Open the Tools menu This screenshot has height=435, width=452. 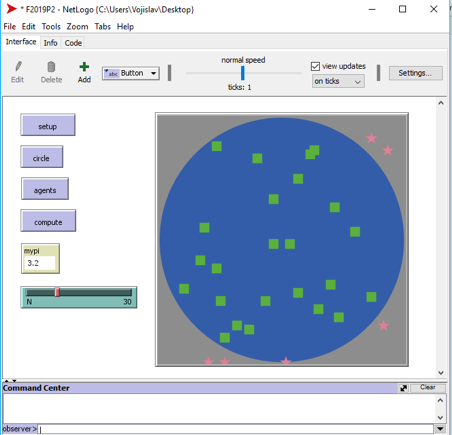click(x=51, y=27)
